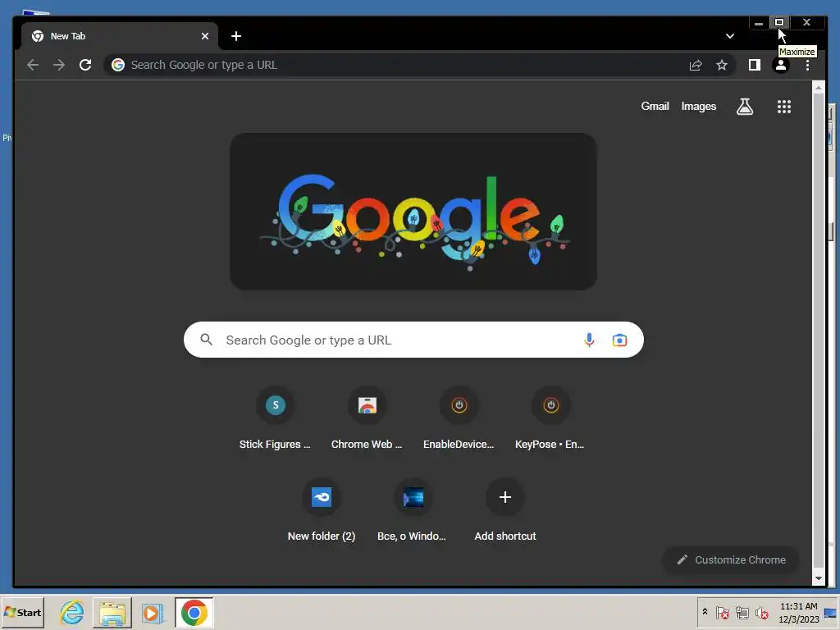
Task: Open EnableDevice shortcut
Action: tap(459, 419)
